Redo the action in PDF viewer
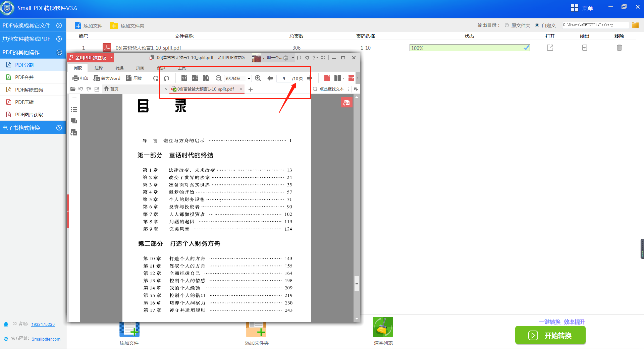The image size is (644, 349). tap(89, 89)
